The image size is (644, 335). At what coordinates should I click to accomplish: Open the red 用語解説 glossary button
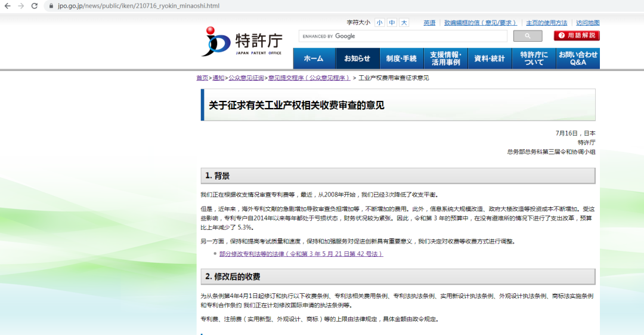[577, 36]
